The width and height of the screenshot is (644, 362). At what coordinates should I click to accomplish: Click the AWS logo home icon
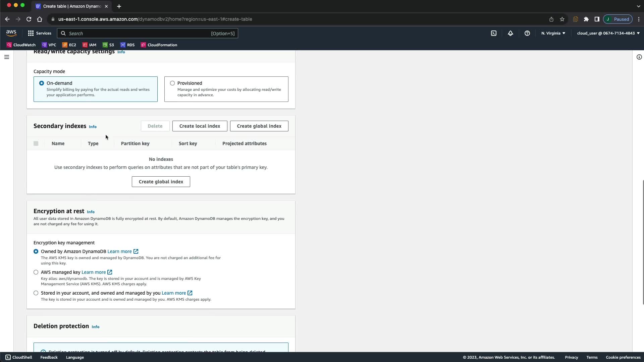tap(11, 33)
